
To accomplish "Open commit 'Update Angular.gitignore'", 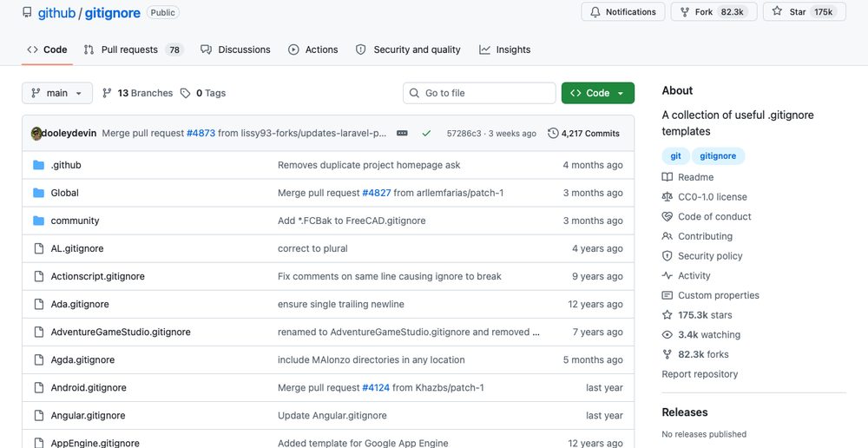I will pyautogui.click(x=332, y=415).
